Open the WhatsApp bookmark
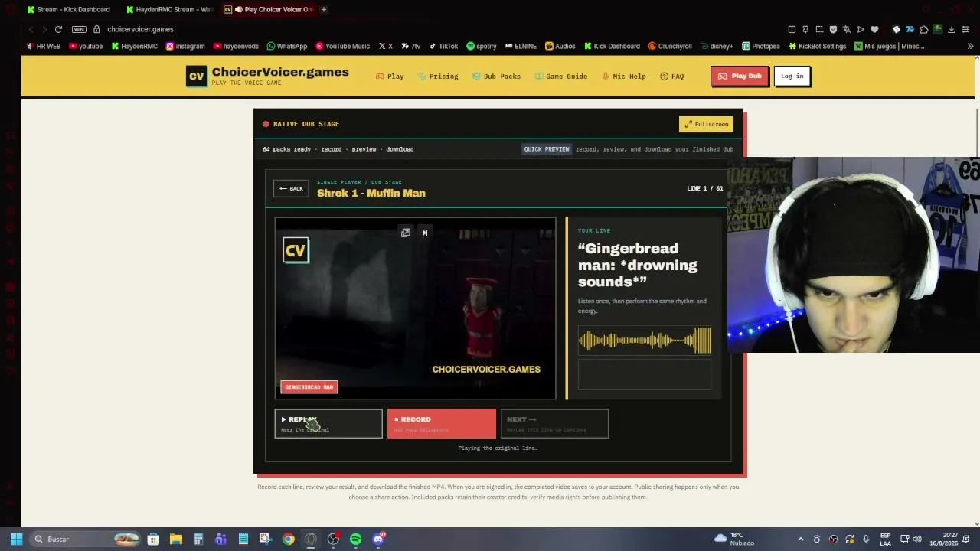The image size is (980, 551). point(286,46)
